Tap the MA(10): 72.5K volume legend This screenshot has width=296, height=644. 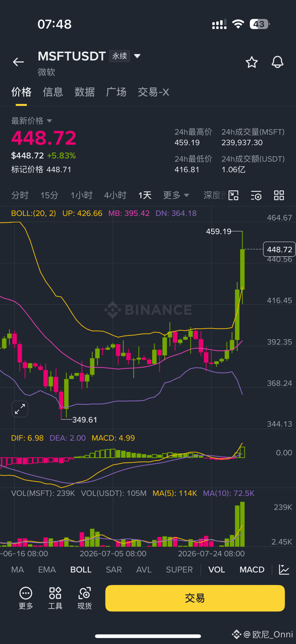(x=229, y=493)
